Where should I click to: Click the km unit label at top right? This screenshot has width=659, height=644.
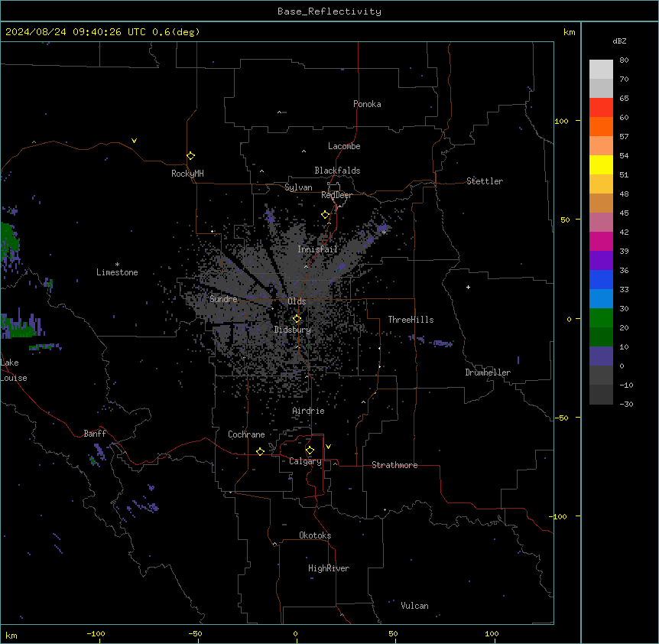tap(570, 32)
